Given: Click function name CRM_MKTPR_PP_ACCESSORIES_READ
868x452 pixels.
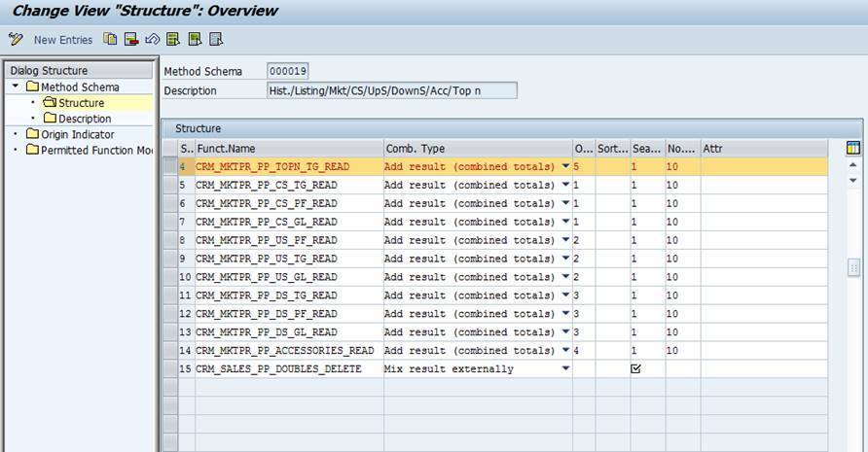Looking at the screenshot, I should pyautogui.click(x=284, y=350).
